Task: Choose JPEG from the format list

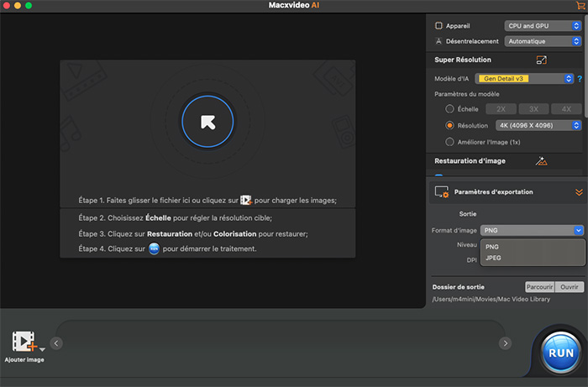Action: click(533, 258)
